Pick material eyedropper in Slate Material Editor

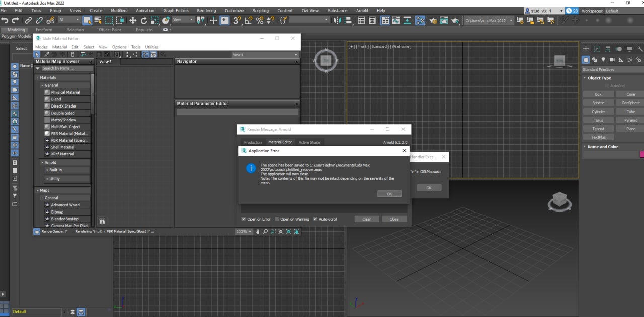click(x=46, y=54)
